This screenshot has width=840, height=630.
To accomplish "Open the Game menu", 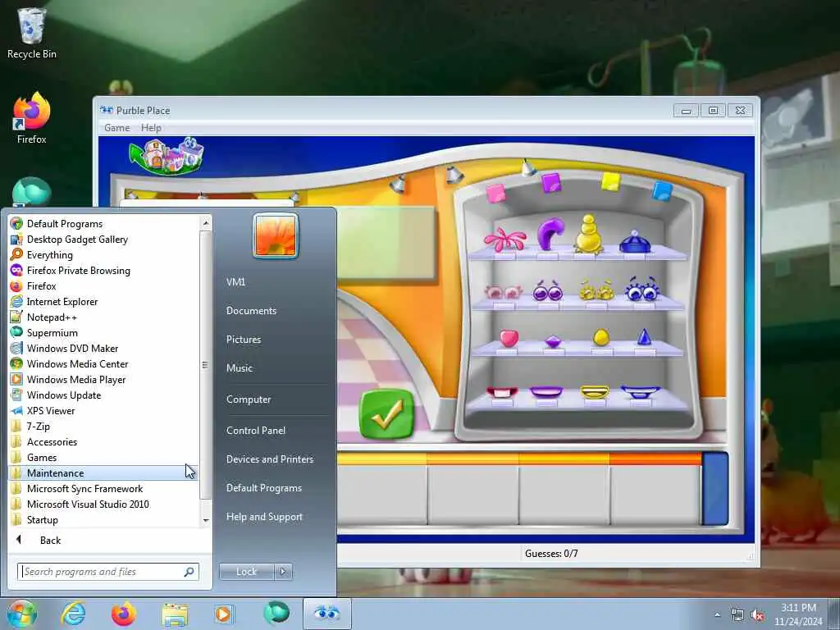I will point(116,127).
